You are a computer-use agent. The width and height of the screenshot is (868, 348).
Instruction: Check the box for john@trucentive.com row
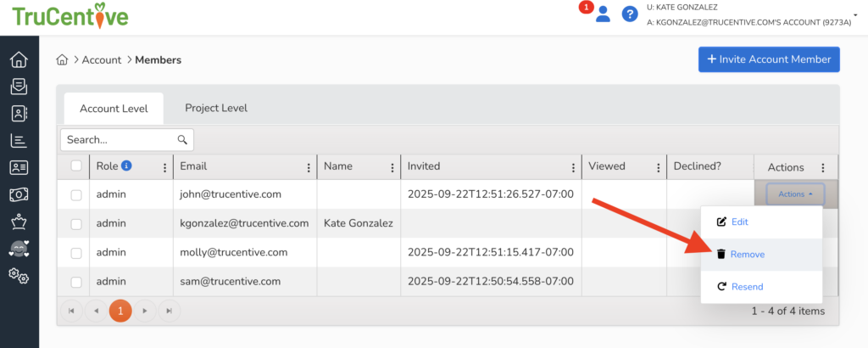coord(76,194)
